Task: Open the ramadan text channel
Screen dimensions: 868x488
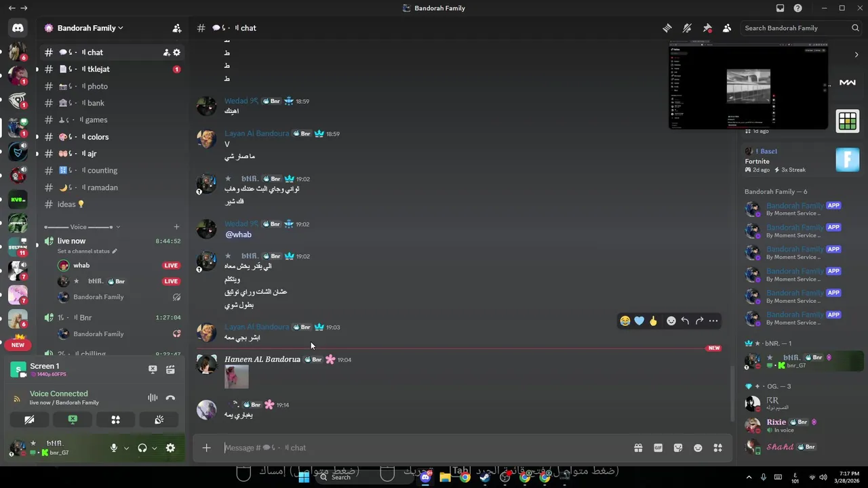Action: tap(112, 188)
